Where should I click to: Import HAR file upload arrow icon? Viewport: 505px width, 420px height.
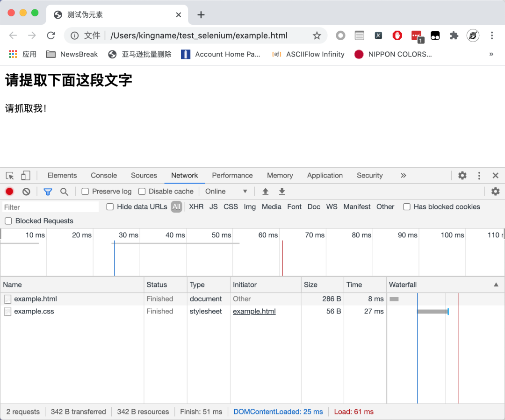(x=266, y=192)
